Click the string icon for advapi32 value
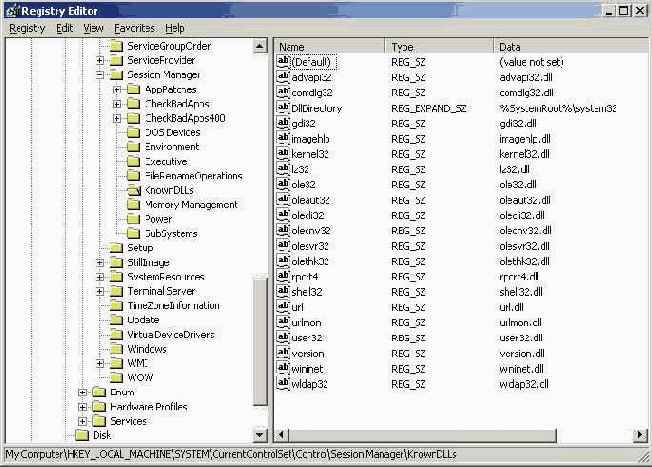 pos(283,77)
